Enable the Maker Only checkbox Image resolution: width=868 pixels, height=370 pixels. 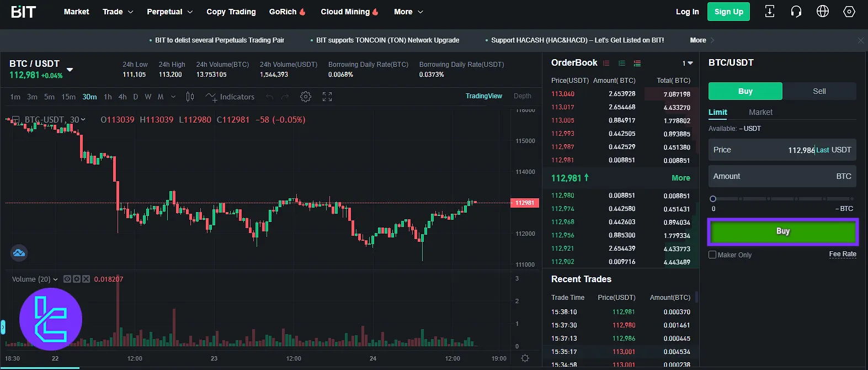712,255
